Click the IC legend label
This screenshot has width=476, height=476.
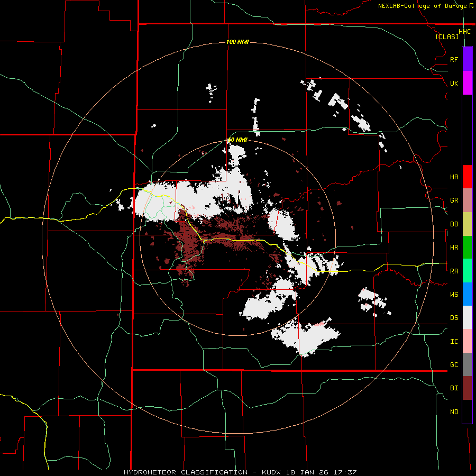(x=454, y=342)
